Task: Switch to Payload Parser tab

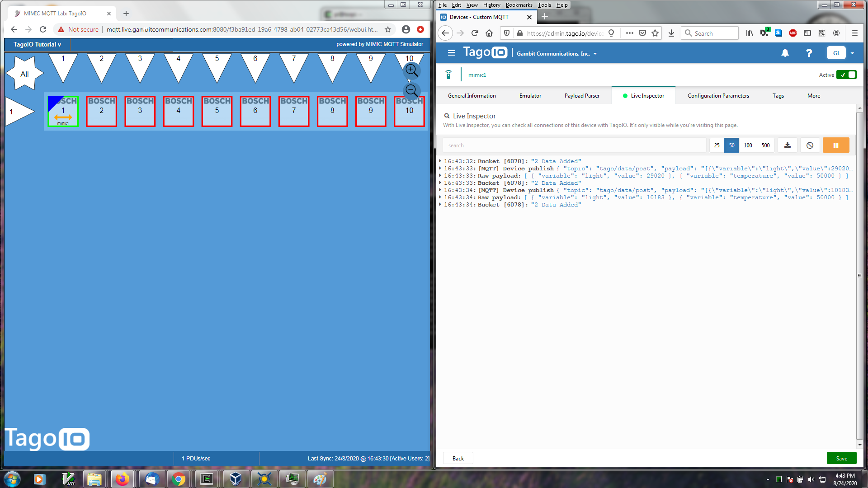Action: click(582, 96)
